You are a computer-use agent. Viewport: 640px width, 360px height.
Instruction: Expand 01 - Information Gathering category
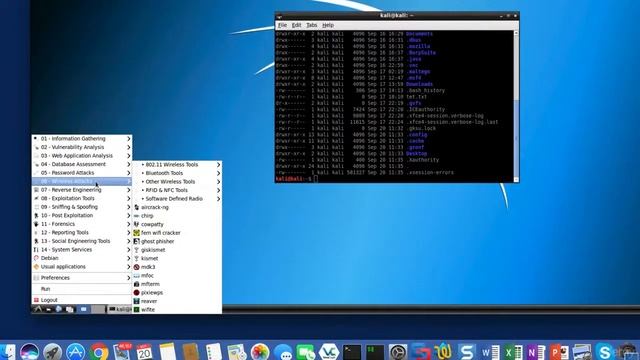[x=82, y=139]
